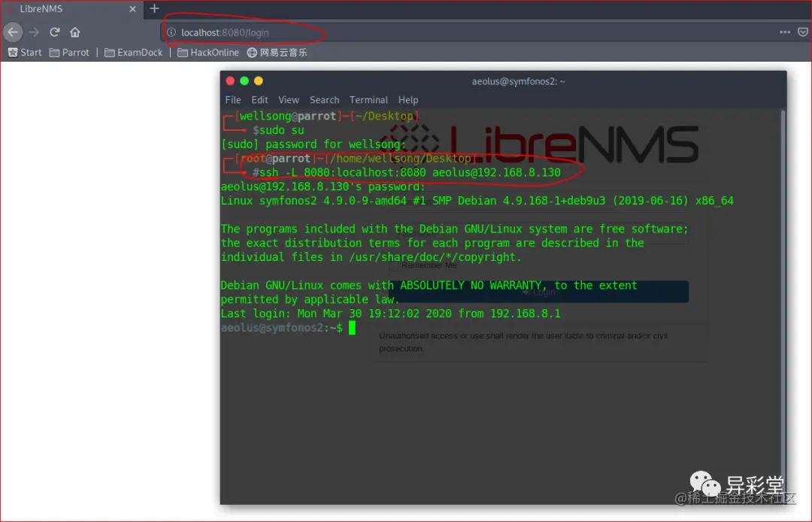
Task: Select the LibreNMS browser tab
Action: (x=72, y=9)
